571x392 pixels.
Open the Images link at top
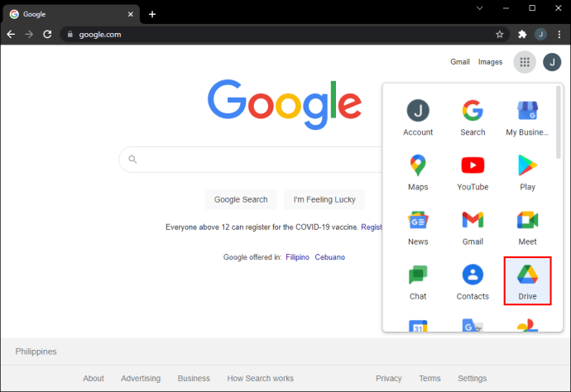490,62
